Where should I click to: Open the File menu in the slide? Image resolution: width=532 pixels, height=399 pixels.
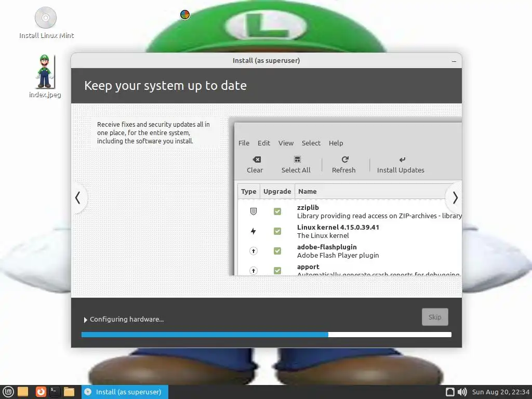(x=244, y=143)
